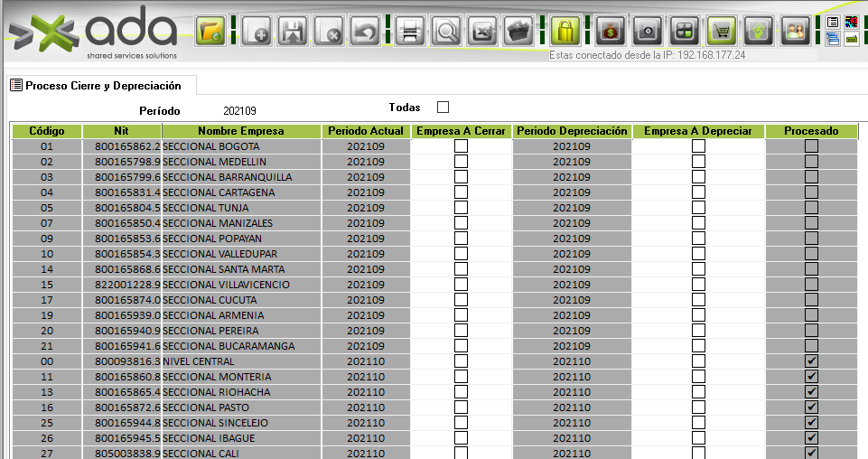The image size is (868, 459).
Task: Select the Seccional Cartagena name cell
Action: [241, 192]
